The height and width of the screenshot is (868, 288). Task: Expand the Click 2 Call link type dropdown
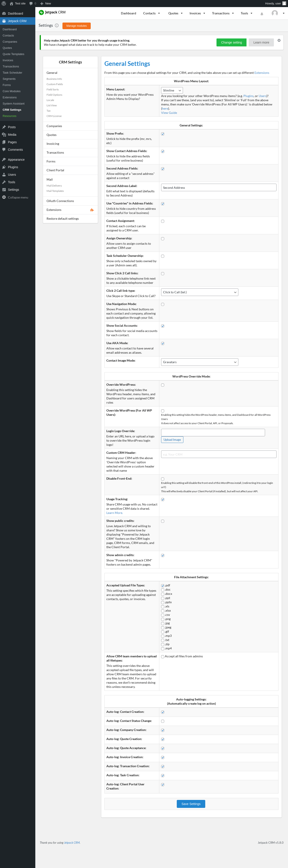coord(200,292)
